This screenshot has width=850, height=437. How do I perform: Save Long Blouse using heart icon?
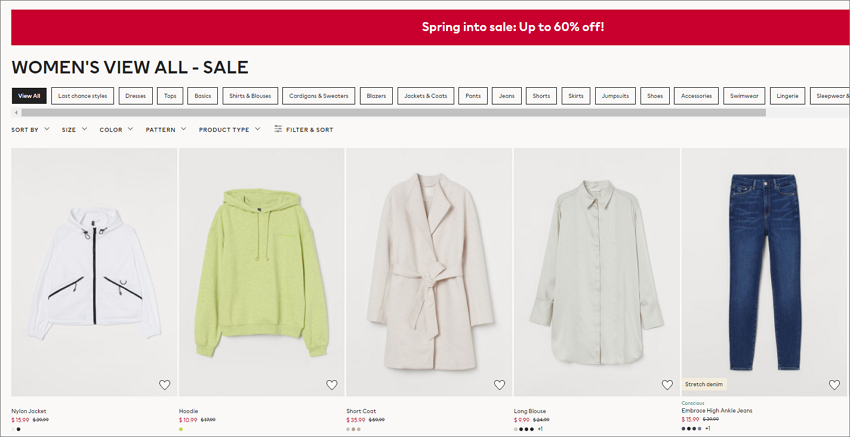[667, 384]
